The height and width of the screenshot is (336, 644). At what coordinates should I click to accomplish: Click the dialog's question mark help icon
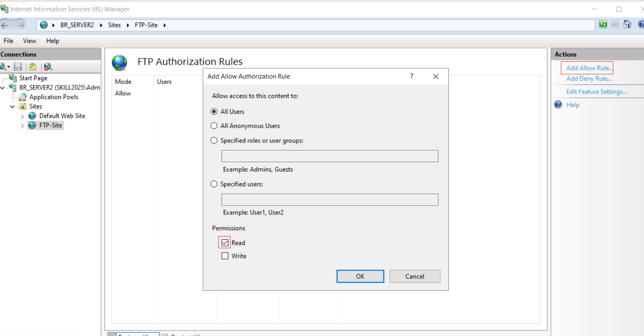click(x=411, y=76)
